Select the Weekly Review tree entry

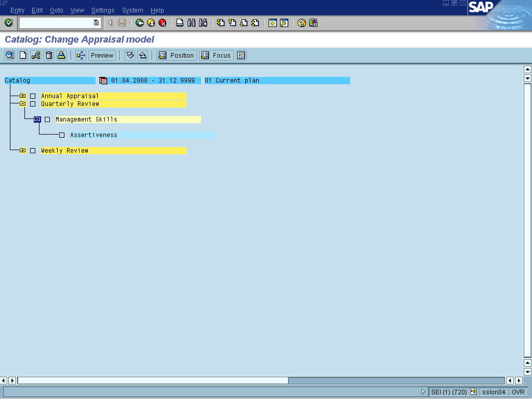click(x=114, y=151)
